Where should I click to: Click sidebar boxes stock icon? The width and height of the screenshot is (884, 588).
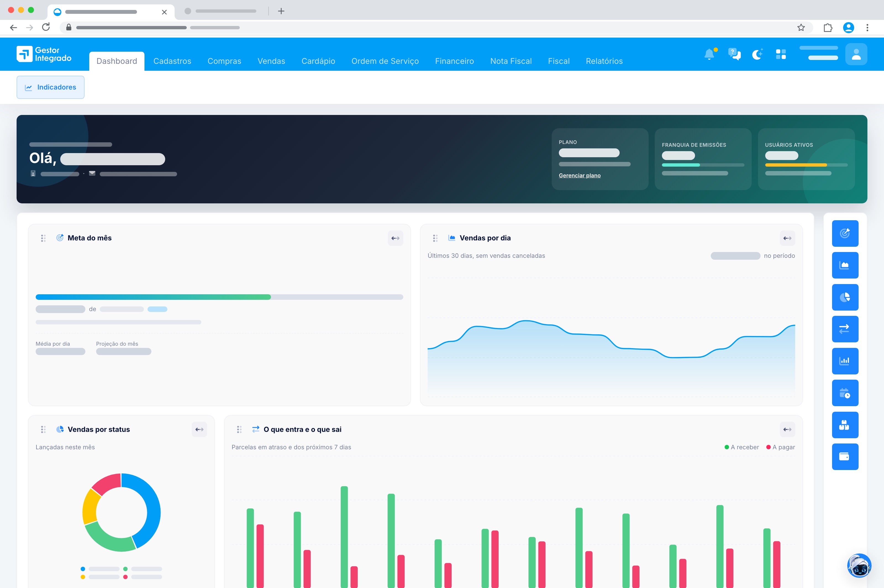pos(845,425)
